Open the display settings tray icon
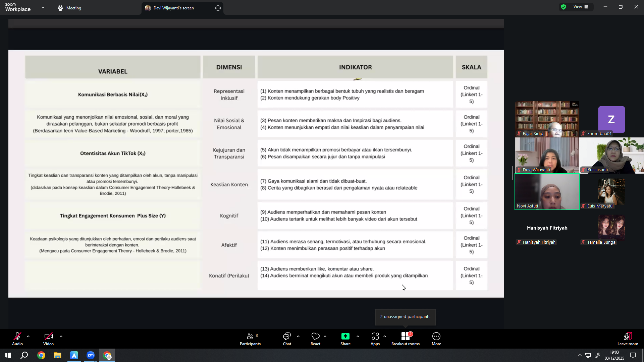 pos(588,355)
